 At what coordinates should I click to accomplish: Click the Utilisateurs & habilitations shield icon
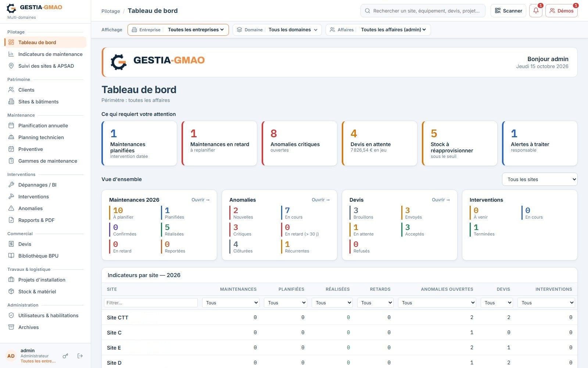(11, 315)
